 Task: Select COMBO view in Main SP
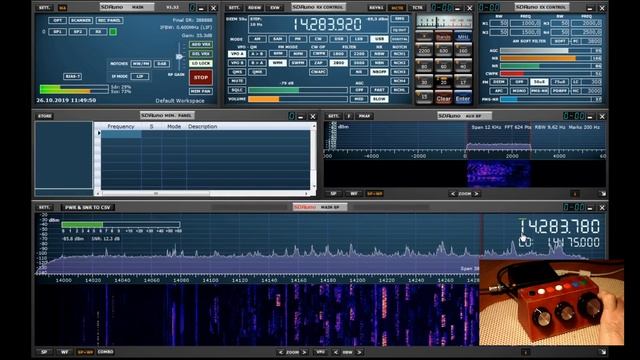105,352
